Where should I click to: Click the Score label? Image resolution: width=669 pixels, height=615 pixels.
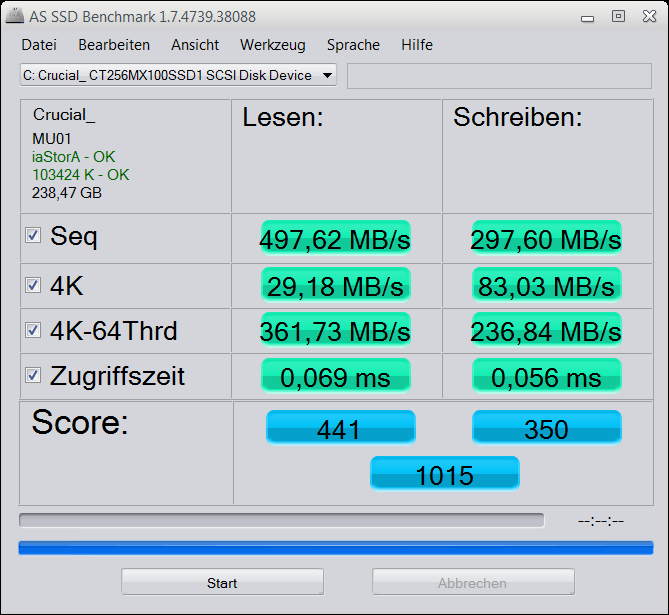(x=80, y=422)
